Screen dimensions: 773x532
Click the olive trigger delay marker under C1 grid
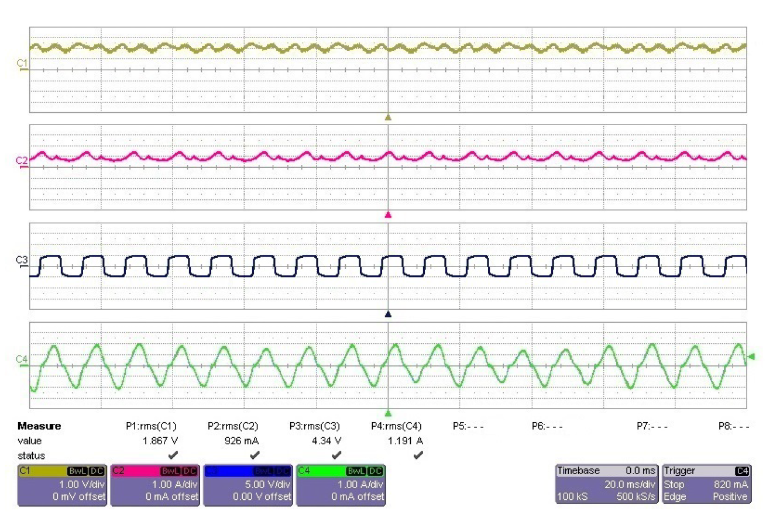click(387, 118)
